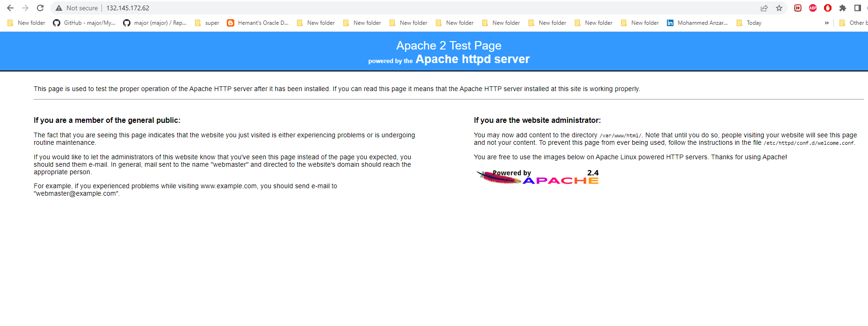Viewport: 868px width, 326px height.
Task: Open the major (major) / Rep... bookmark
Action: 155,23
